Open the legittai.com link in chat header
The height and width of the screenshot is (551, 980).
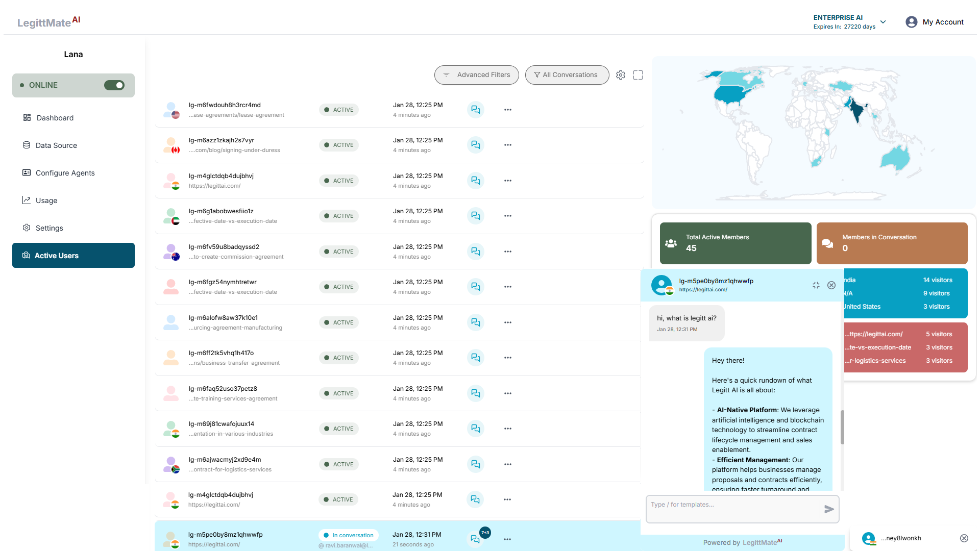[x=703, y=290]
